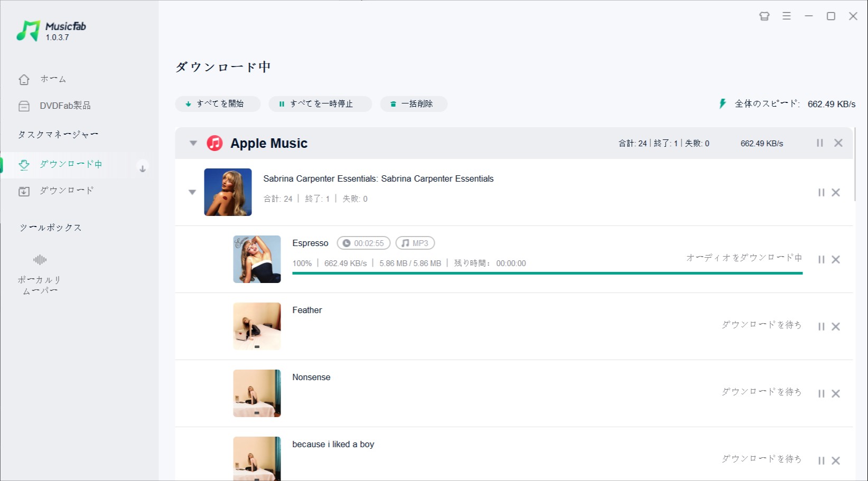Click the Apple Music service icon
Screen dimensions: 868x481
[214, 143]
